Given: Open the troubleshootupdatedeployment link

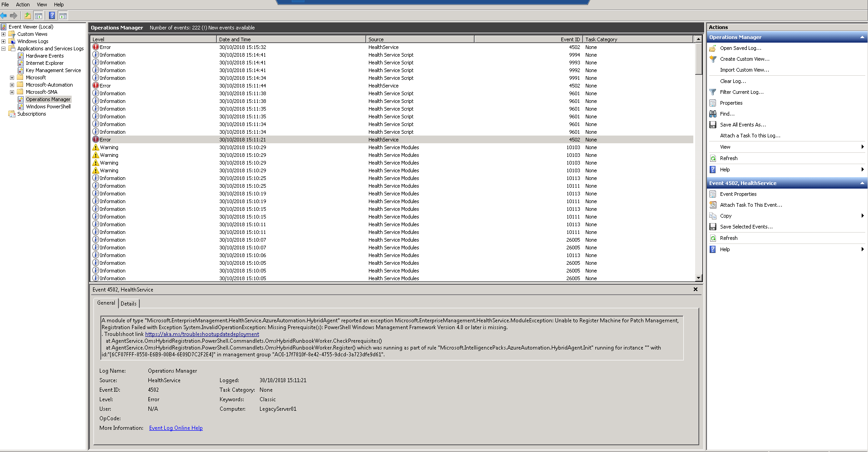Looking at the screenshot, I should click(202, 334).
